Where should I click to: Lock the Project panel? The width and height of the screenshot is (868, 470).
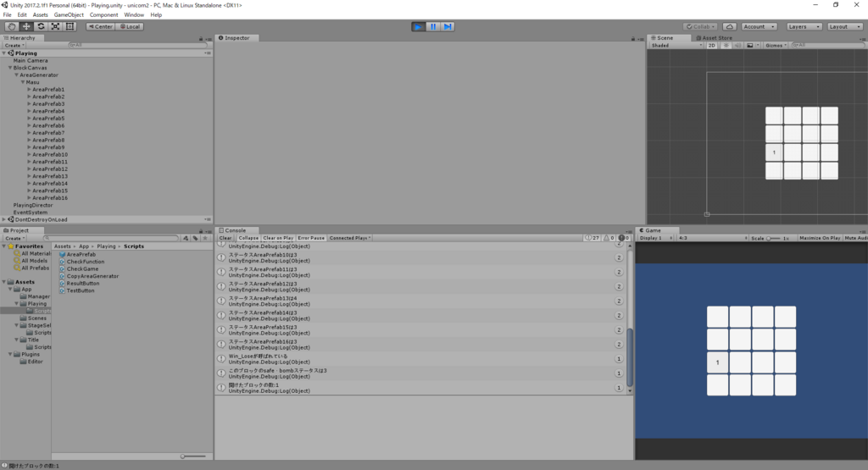point(201,231)
